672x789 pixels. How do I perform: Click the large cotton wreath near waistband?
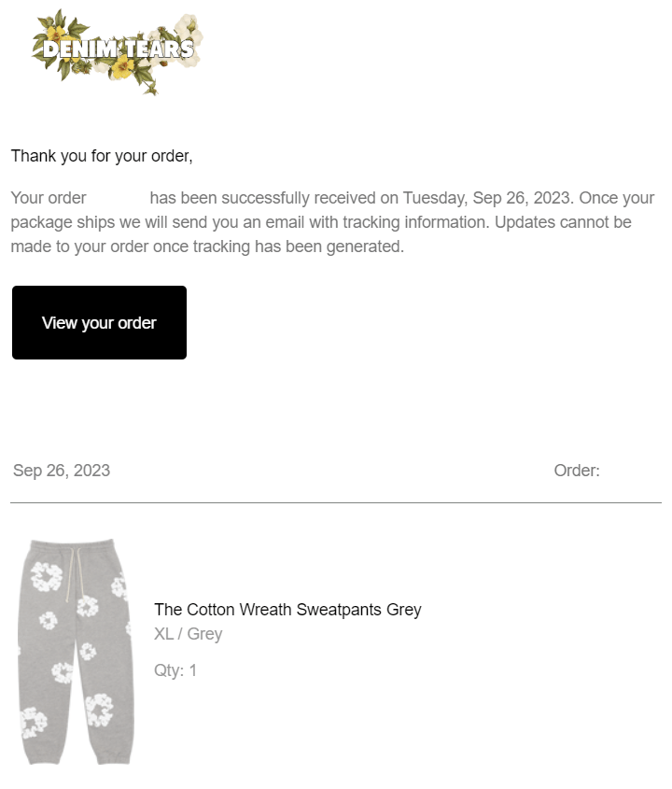pyautogui.click(x=47, y=577)
